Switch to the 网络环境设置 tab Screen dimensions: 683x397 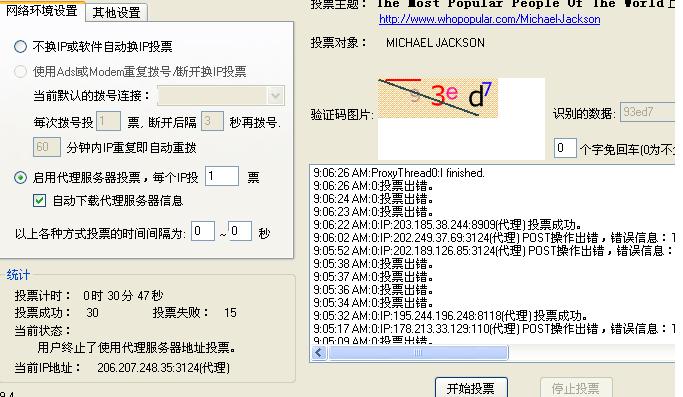pyautogui.click(x=42, y=10)
